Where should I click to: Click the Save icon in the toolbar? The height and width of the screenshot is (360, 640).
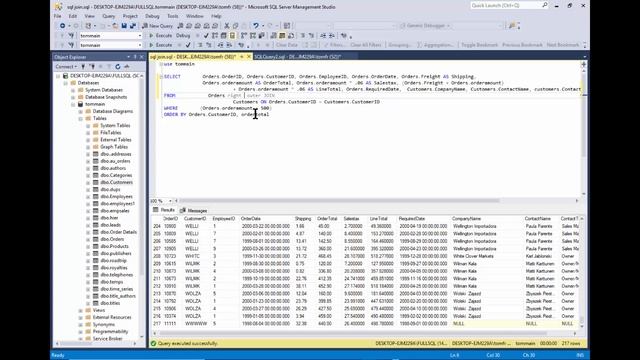click(x=124, y=26)
